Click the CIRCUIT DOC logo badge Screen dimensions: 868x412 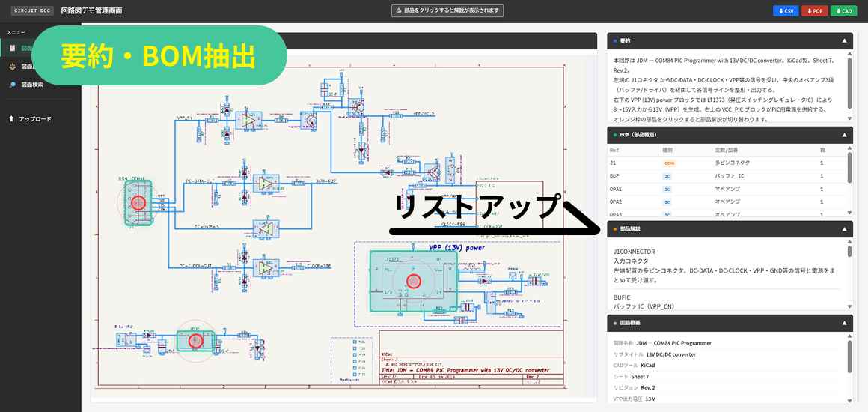click(32, 11)
